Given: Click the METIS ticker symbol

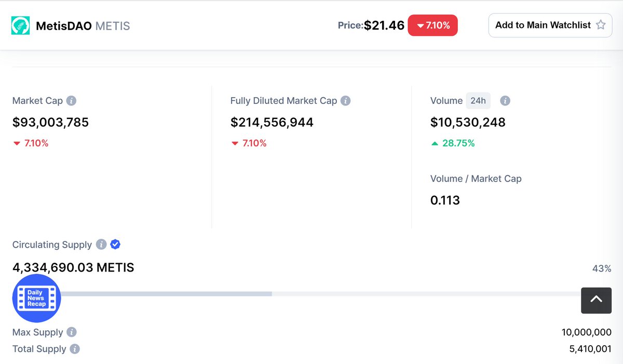Looking at the screenshot, I should point(113,25).
